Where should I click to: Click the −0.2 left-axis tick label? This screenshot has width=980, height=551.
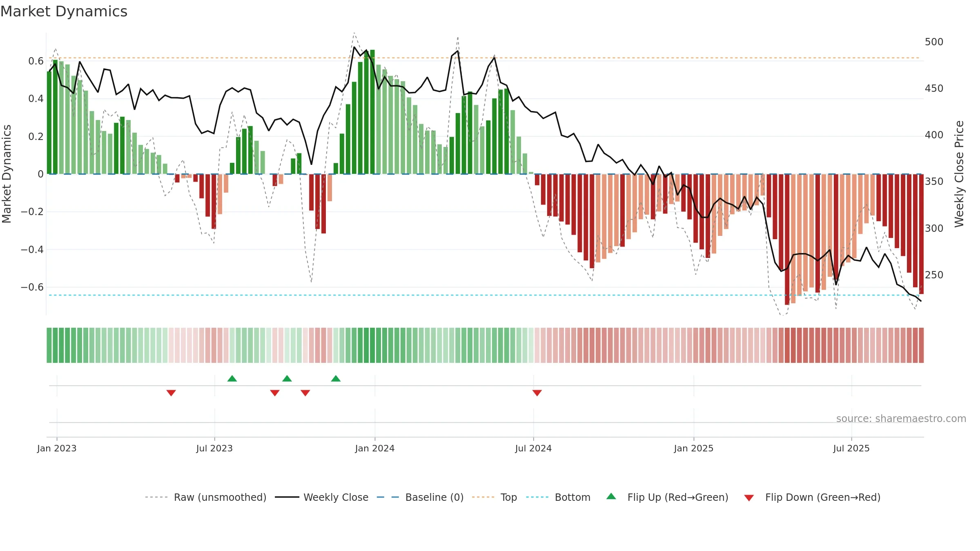click(x=32, y=212)
